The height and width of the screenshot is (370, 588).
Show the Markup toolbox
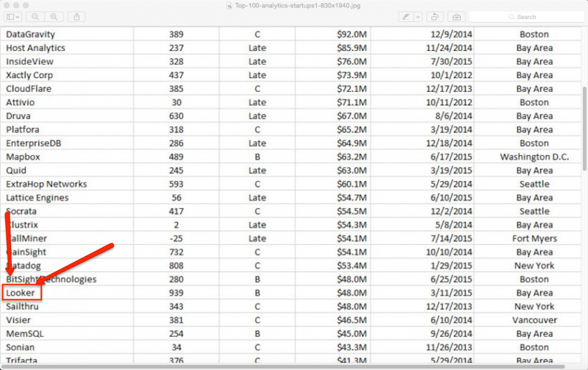[x=456, y=17]
